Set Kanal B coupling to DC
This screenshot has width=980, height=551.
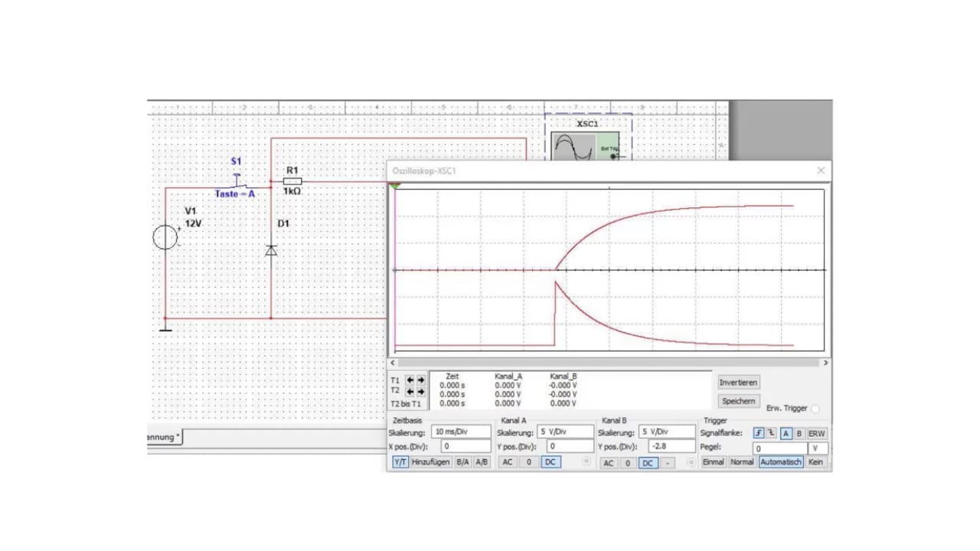pos(648,463)
